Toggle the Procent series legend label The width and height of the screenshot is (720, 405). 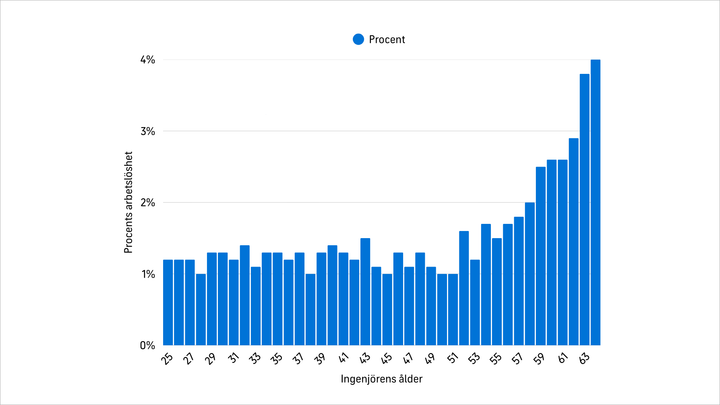pos(386,39)
